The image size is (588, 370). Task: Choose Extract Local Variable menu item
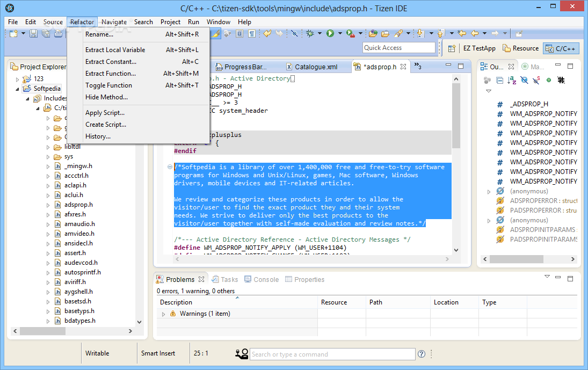[x=139, y=50]
